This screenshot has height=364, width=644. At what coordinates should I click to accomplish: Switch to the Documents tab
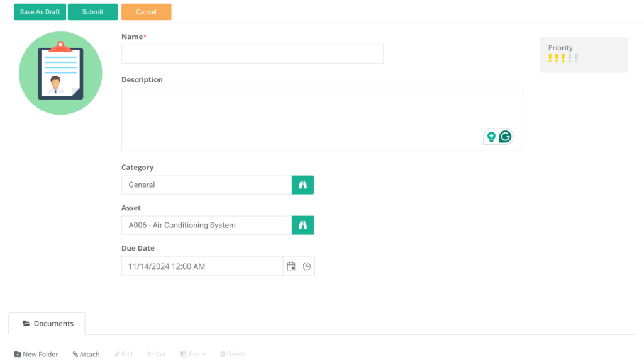pyautogui.click(x=47, y=324)
